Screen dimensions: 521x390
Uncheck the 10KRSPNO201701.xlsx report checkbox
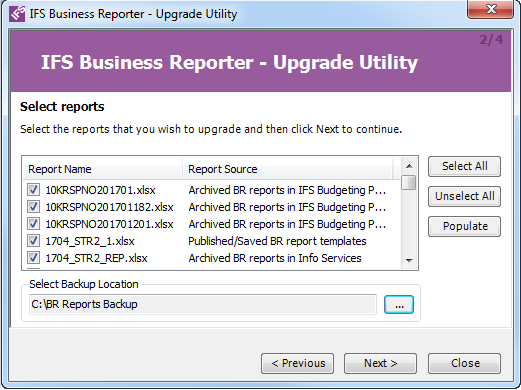[33, 190]
